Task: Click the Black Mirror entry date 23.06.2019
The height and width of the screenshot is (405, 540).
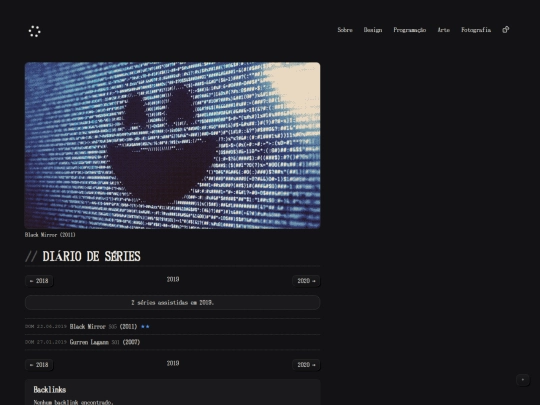Action: point(46,326)
